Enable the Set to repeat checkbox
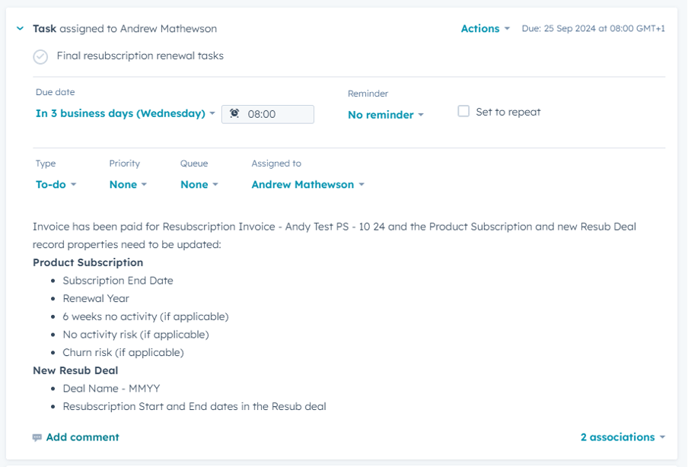Screen dimensions: 688x467 [463, 112]
